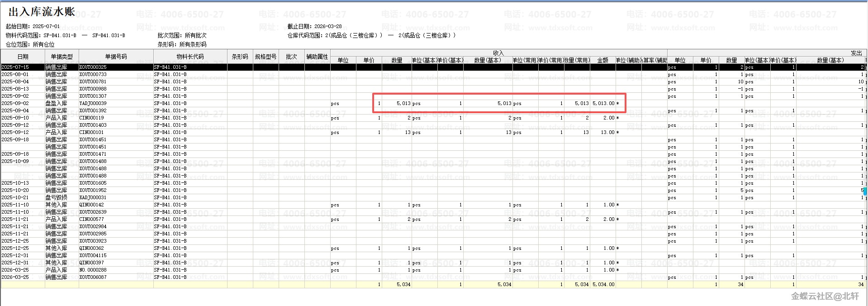Click document number CIN000119
This screenshot has height=306, width=868.
(92, 118)
